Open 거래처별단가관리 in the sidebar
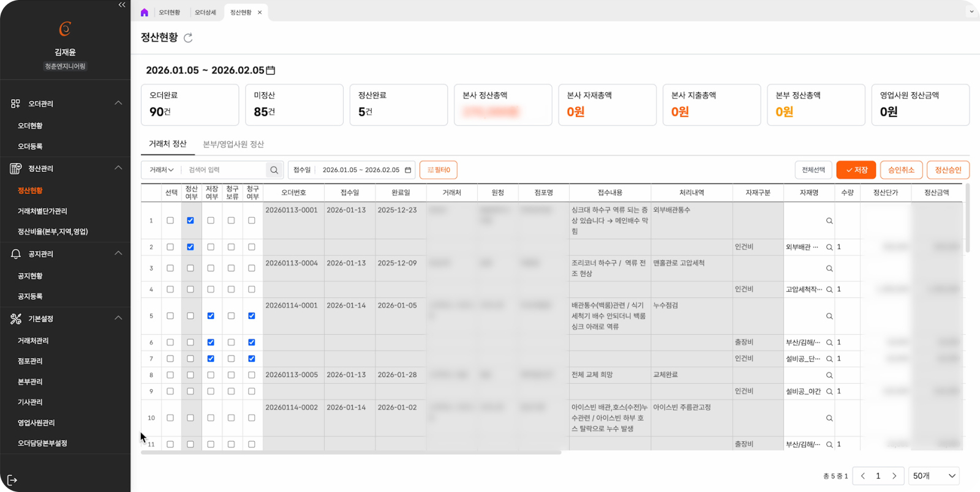Viewport: 980px width, 492px height. coord(42,211)
